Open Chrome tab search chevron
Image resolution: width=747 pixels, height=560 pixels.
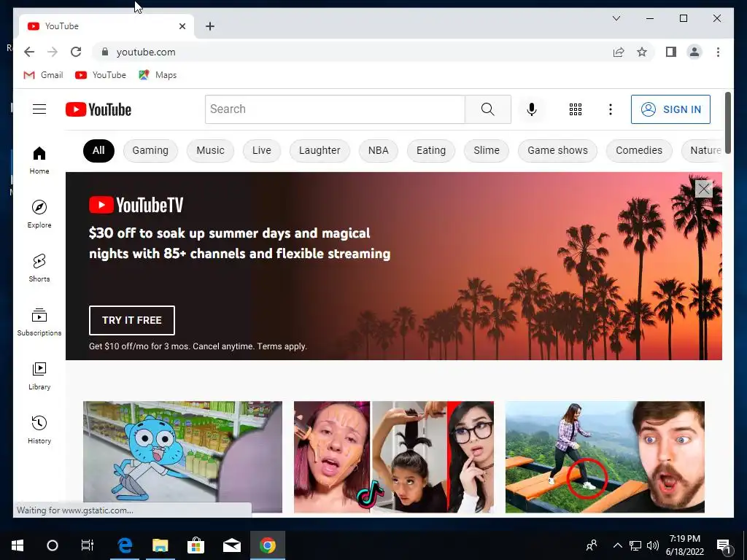pyautogui.click(x=616, y=18)
